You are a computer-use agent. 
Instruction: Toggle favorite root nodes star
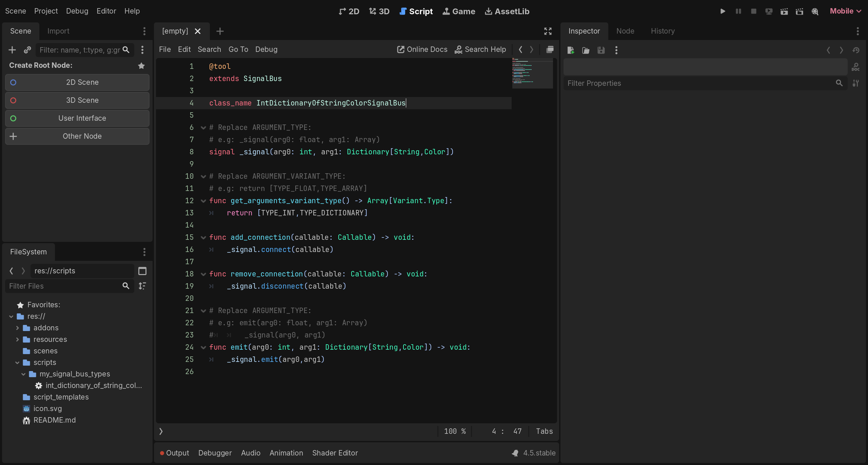141,65
